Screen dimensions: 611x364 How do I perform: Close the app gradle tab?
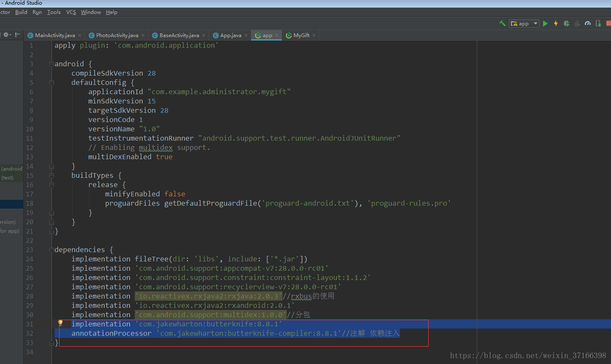[x=277, y=35]
